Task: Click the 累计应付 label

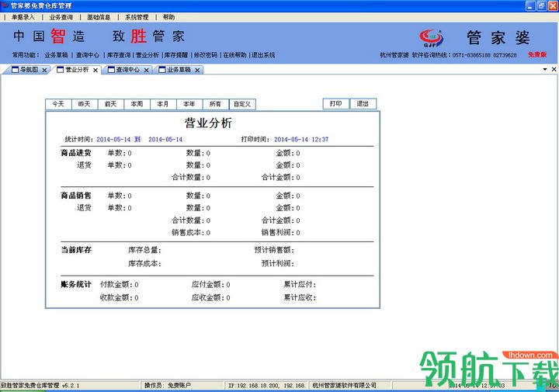Action: [300, 284]
